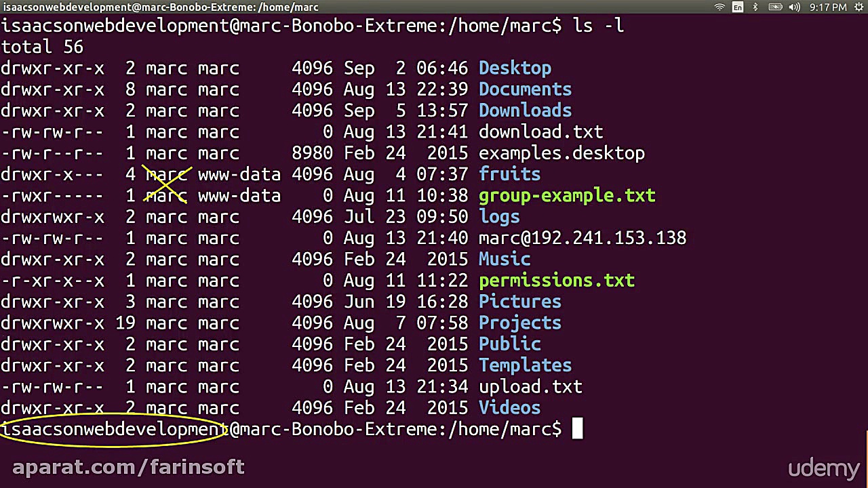Open the system power gear menu
The width and height of the screenshot is (868, 488).
pyautogui.click(x=859, y=7)
